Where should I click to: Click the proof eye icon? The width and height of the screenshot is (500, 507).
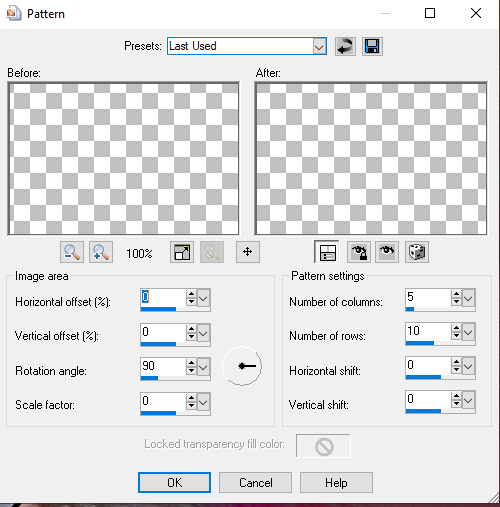click(387, 252)
